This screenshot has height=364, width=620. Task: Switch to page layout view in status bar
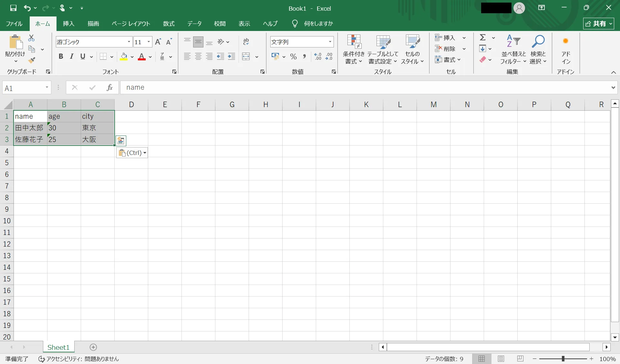[x=501, y=359]
